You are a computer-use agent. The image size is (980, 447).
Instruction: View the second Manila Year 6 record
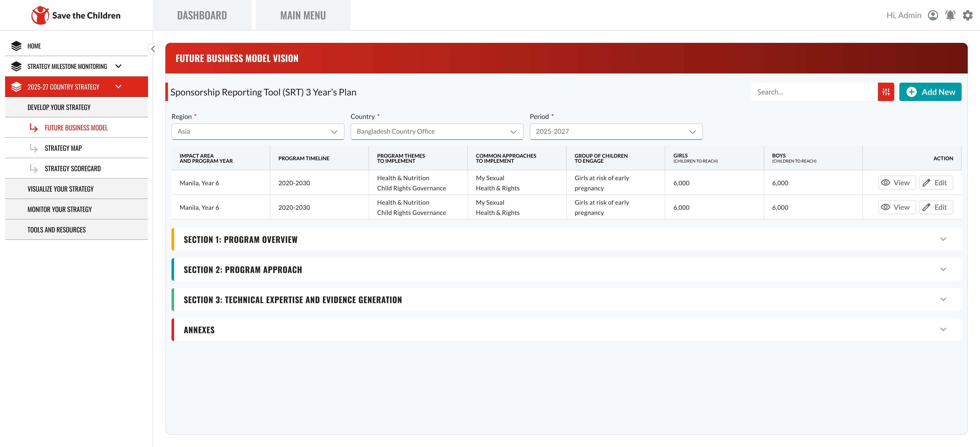[897, 207]
